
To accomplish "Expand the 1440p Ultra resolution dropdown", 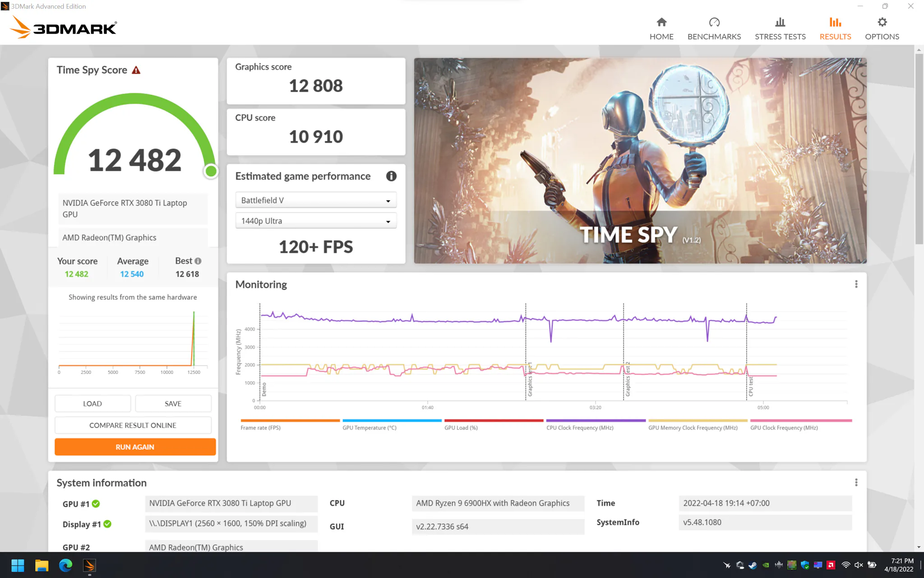I will 316,221.
